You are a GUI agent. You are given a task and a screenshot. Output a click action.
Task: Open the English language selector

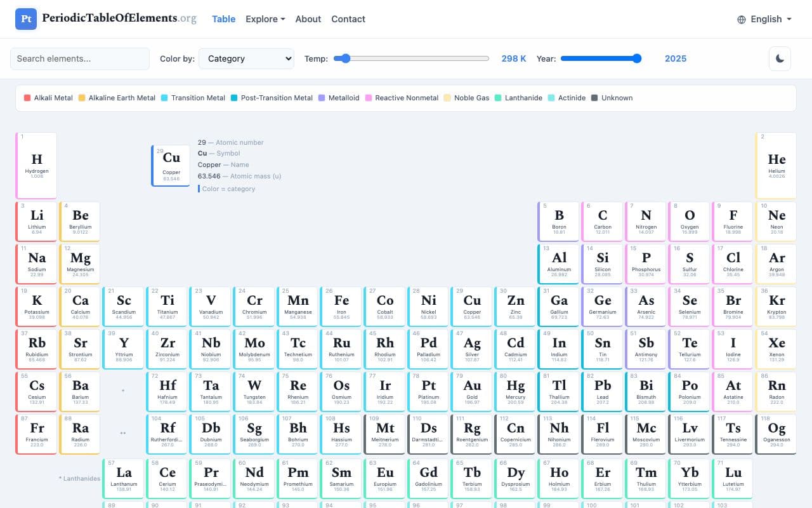(x=763, y=19)
